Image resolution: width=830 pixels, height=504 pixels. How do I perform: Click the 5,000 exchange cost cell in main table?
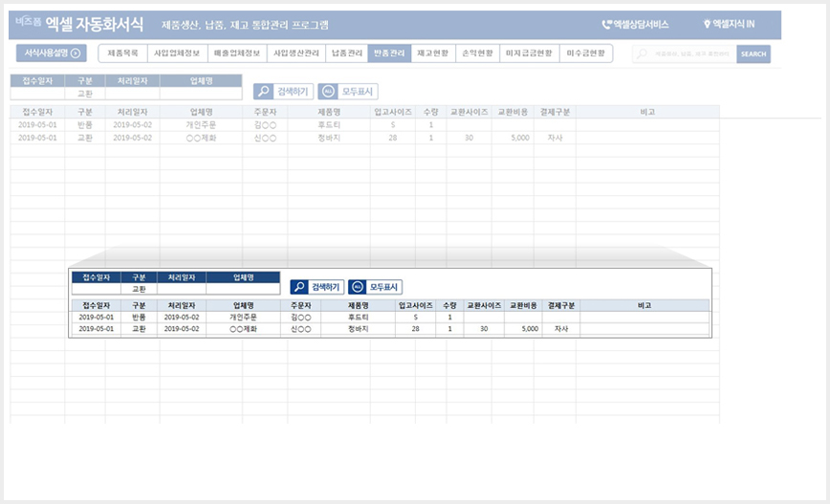coord(513,138)
